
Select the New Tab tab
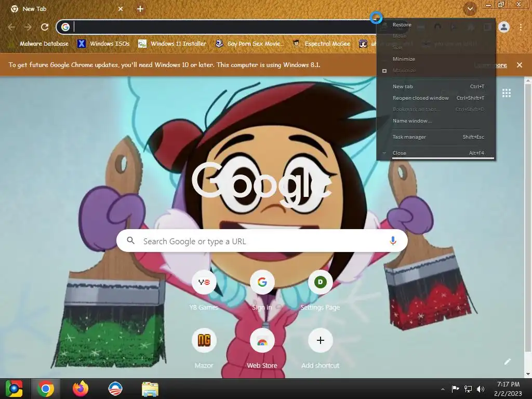click(x=66, y=9)
